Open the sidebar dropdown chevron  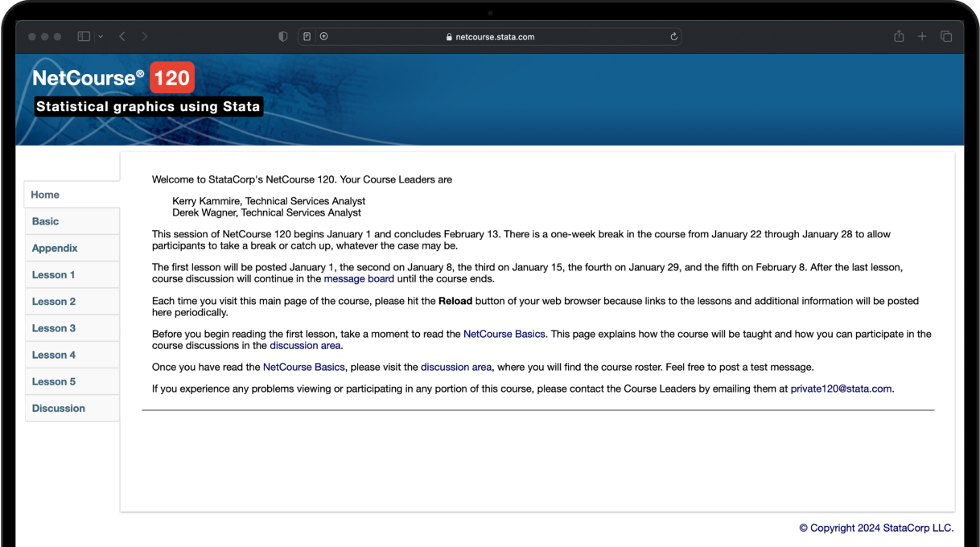(101, 37)
